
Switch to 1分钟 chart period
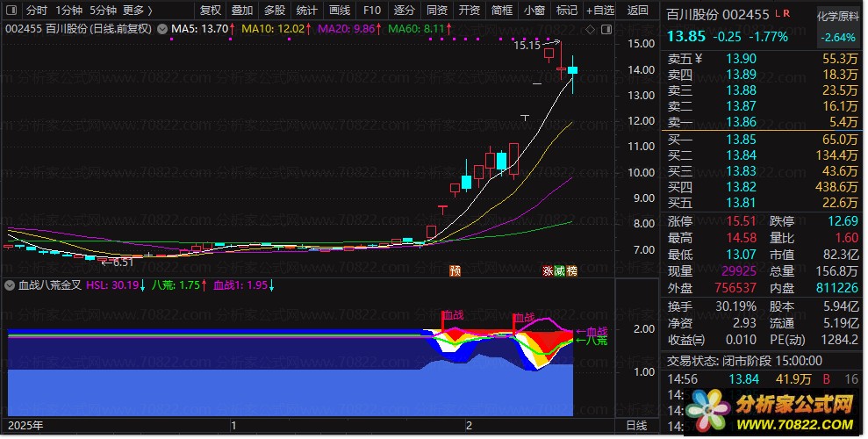tap(68, 10)
